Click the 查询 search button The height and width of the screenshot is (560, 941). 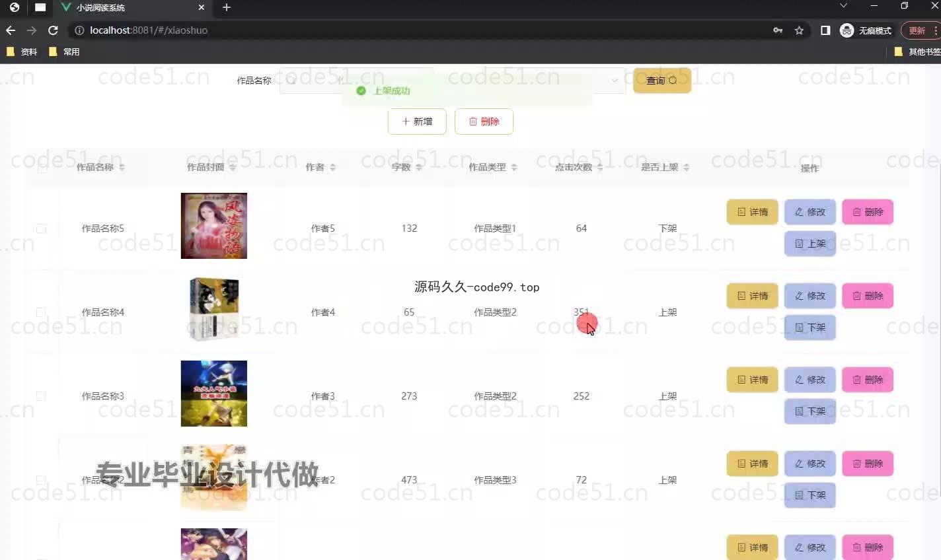tap(661, 81)
